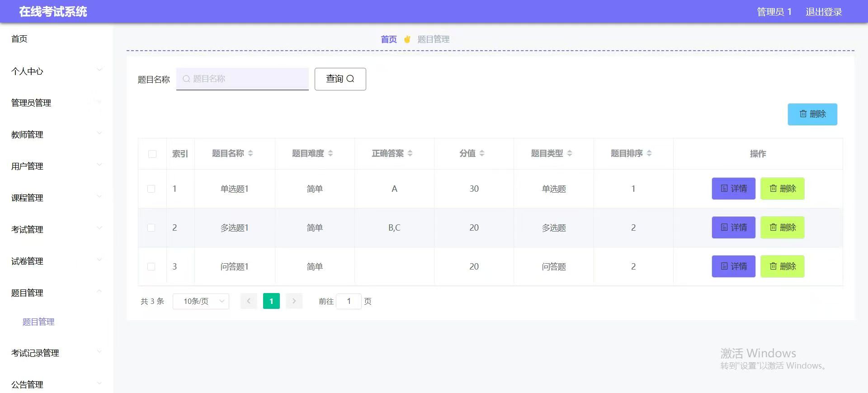Image resolution: width=868 pixels, height=393 pixels.
Task: Collapse the 题目管理 chevron in sidebar
Action: coord(99,291)
